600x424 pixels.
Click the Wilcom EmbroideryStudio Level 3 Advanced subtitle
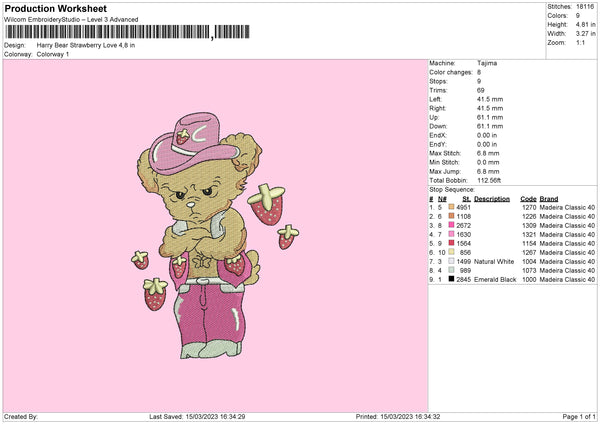tap(71, 20)
